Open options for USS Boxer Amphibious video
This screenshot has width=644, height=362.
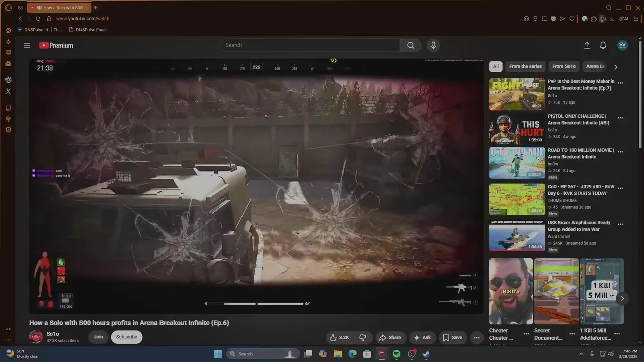620,224
